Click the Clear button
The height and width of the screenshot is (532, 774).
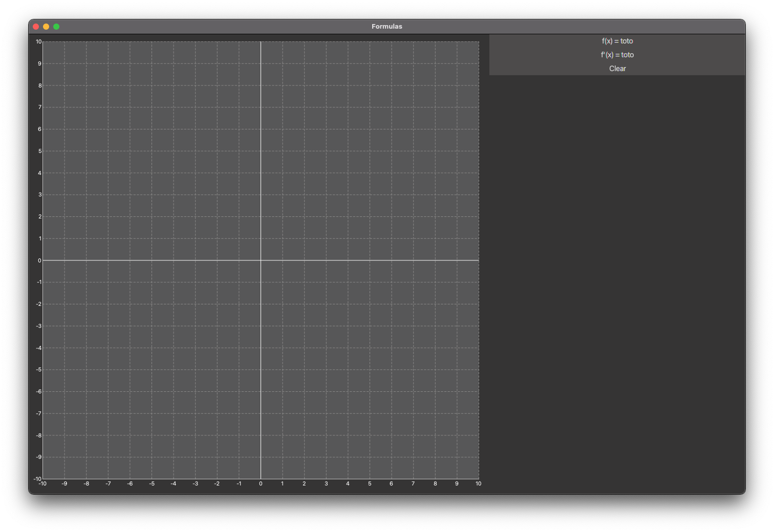617,69
